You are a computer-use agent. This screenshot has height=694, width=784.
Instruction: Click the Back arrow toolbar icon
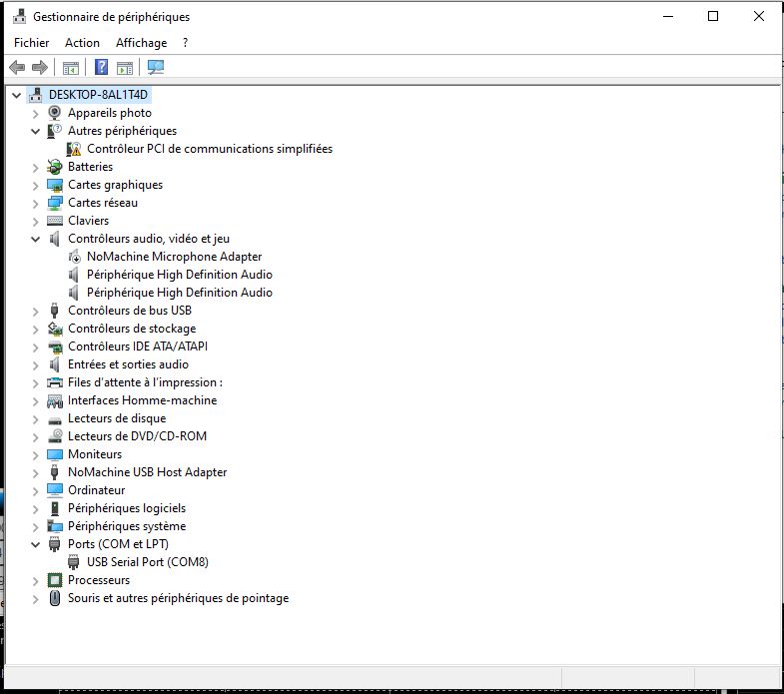pos(18,67)
